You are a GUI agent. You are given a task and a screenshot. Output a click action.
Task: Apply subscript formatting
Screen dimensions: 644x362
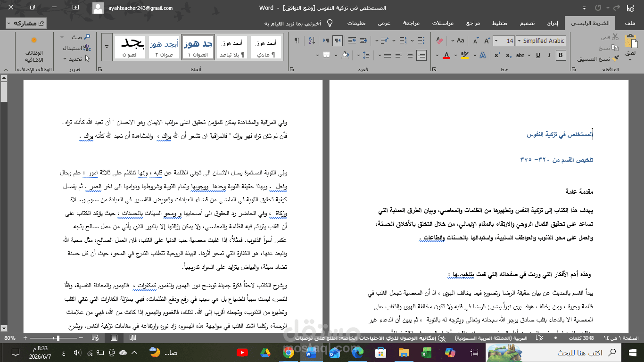coord(508,55)
